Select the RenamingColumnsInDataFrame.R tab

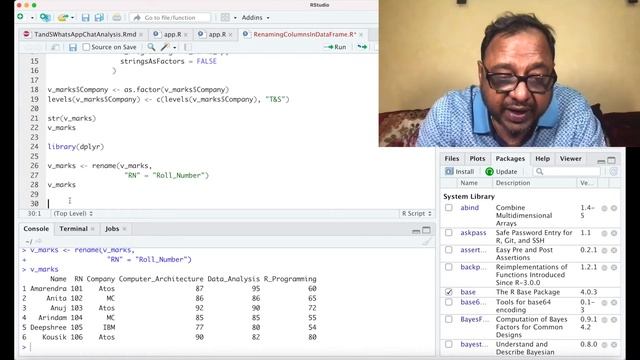pyautogui.click(x=304, y=34)
